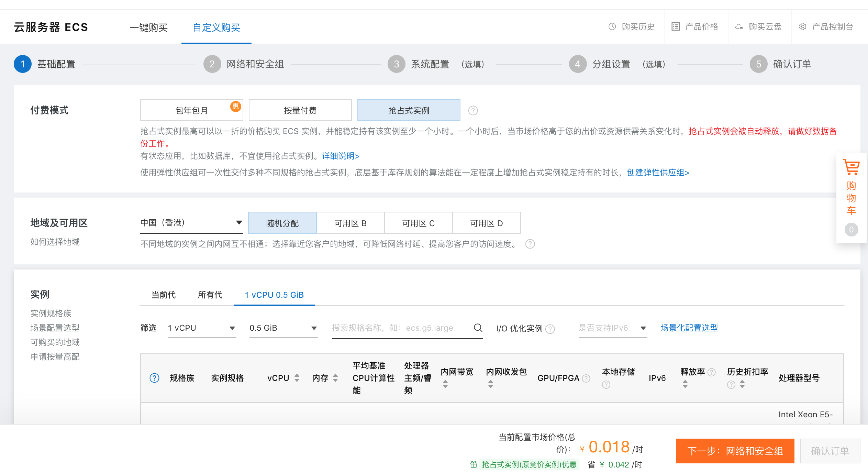Open purchase history (购买历史) clock icon
The image size is (868, 473).
point(612,27)
